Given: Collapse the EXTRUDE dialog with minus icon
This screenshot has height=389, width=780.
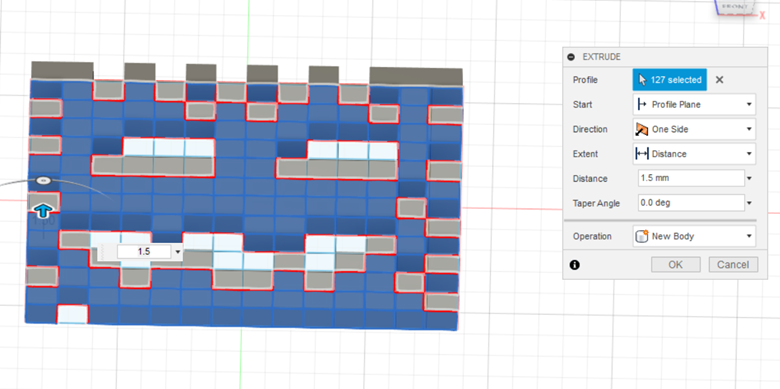Looking at the screenshot, I should pyautogui.click(x=571, y=57).
